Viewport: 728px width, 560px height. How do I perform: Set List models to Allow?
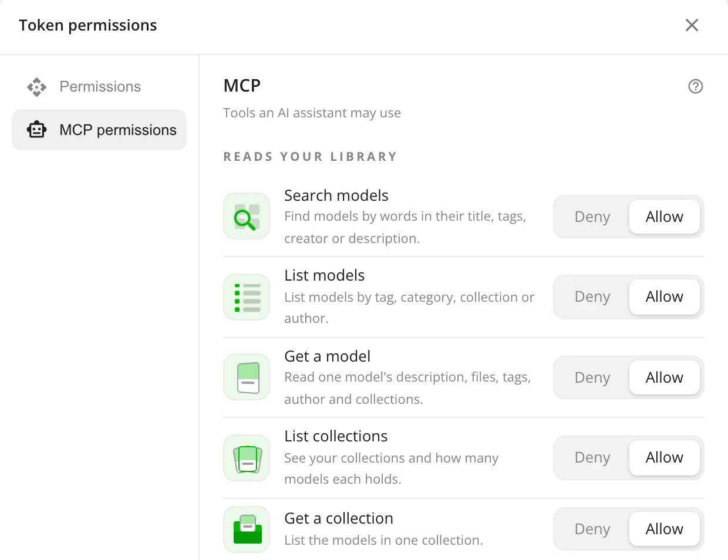664,296
